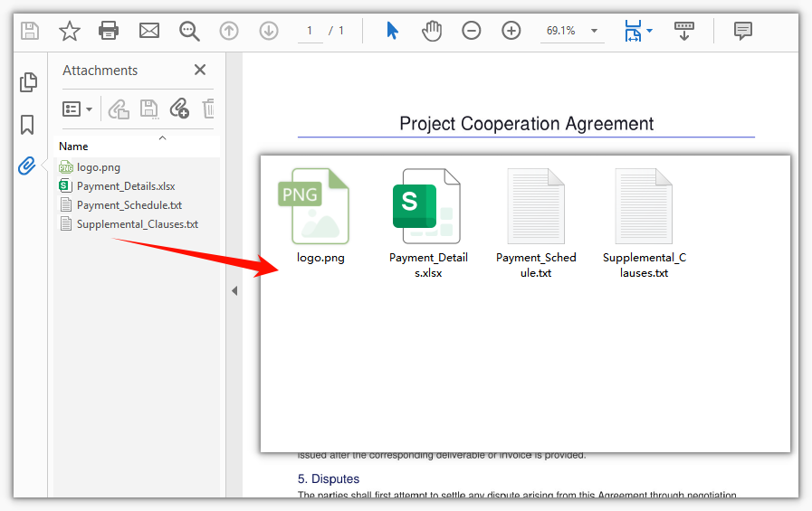Click the Save attachment icon
Viewport: 812px width, 511px height.
click(149, 109)
